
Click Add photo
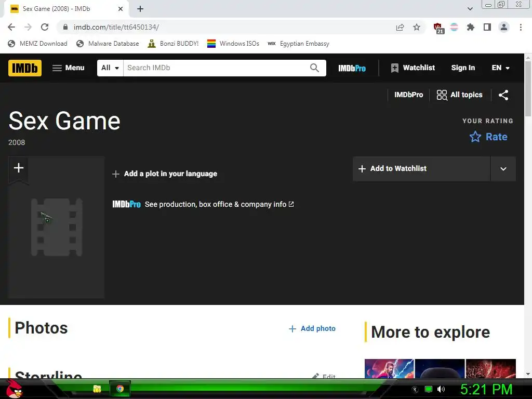tap(312, 328)
